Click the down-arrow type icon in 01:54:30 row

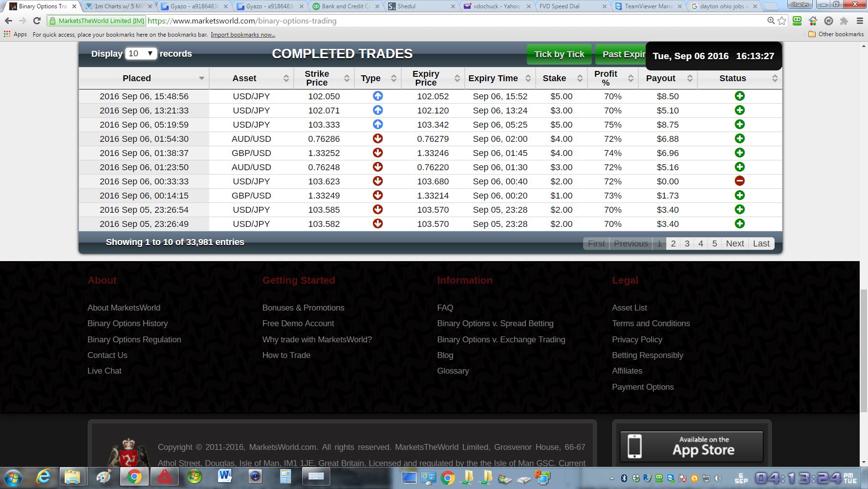pyautogui.click(x=378, y=138)
